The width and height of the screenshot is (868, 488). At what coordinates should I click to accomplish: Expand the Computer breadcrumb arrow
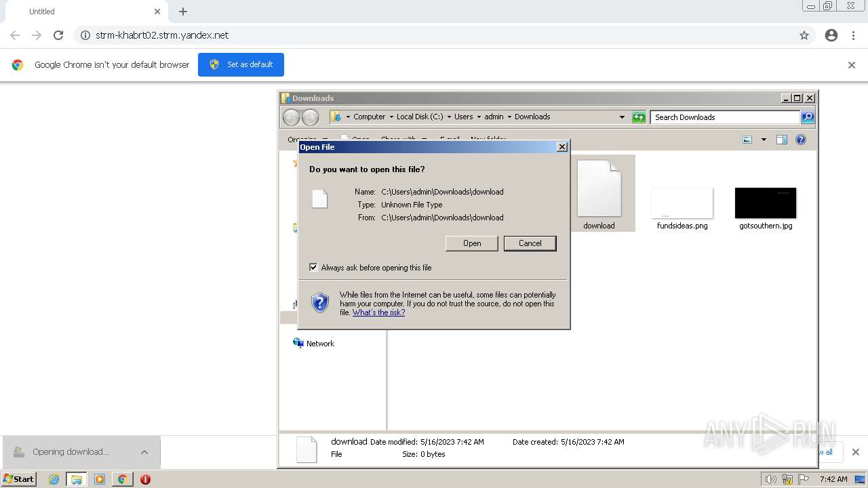(x=391, y=117)
